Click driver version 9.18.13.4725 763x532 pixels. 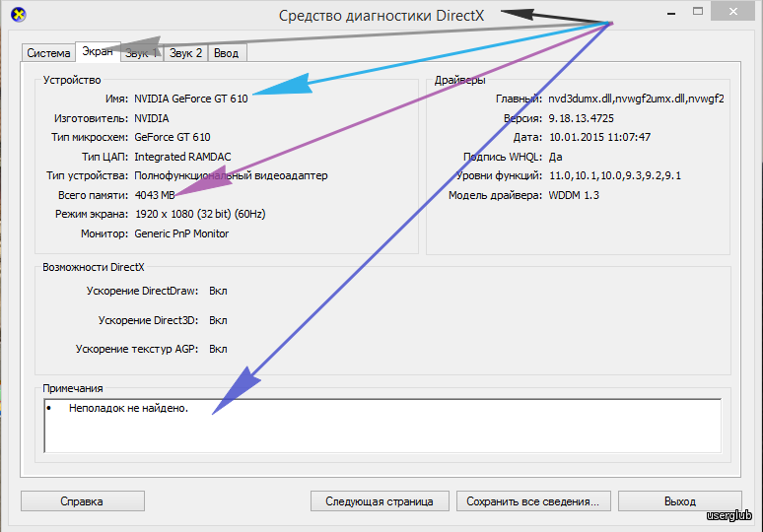pyautogui.click(x=581, y=118)
